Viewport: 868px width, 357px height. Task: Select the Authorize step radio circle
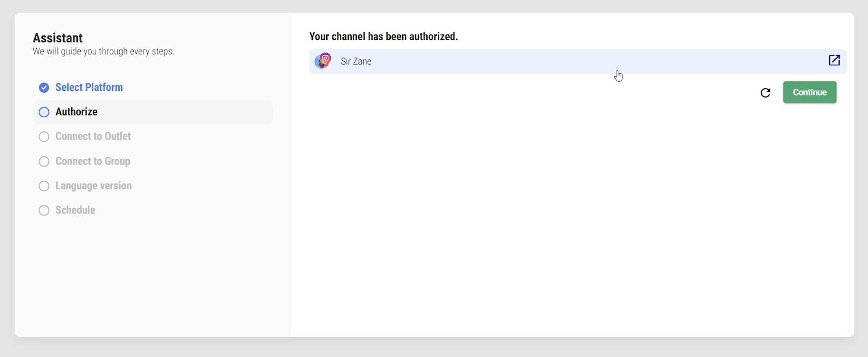[x=44, y=112]
